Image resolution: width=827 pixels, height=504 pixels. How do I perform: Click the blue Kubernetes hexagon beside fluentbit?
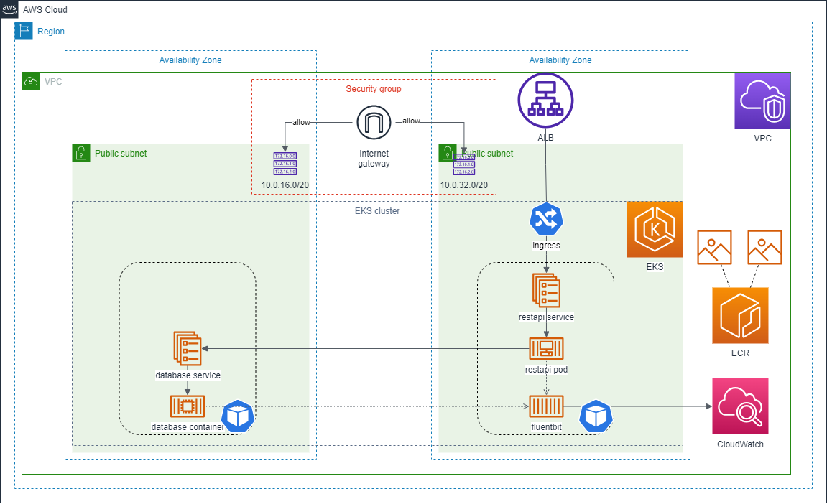point(596,416)
